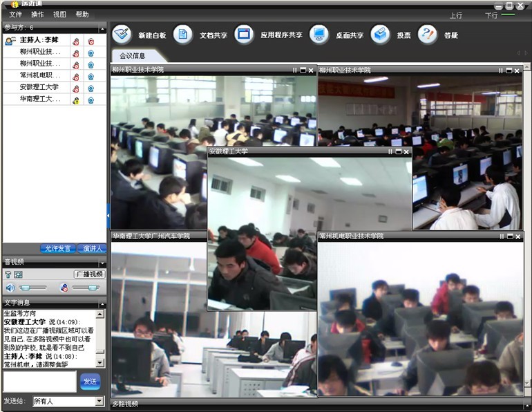
Task: Open the video layout grid icon
Action: (19, 274)
